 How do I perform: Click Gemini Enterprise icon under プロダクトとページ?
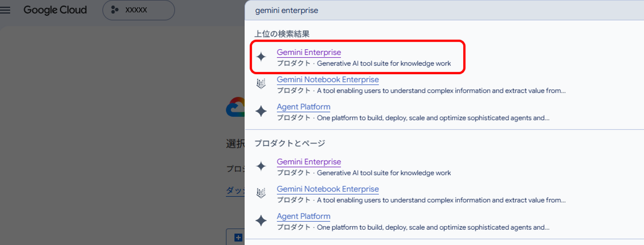pyautogui.click(x=261, y=166)
